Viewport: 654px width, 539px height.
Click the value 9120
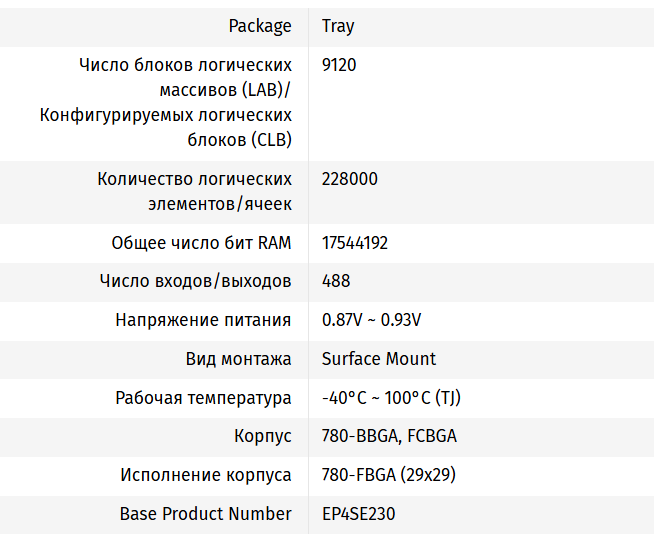click(x=339, y=65)
